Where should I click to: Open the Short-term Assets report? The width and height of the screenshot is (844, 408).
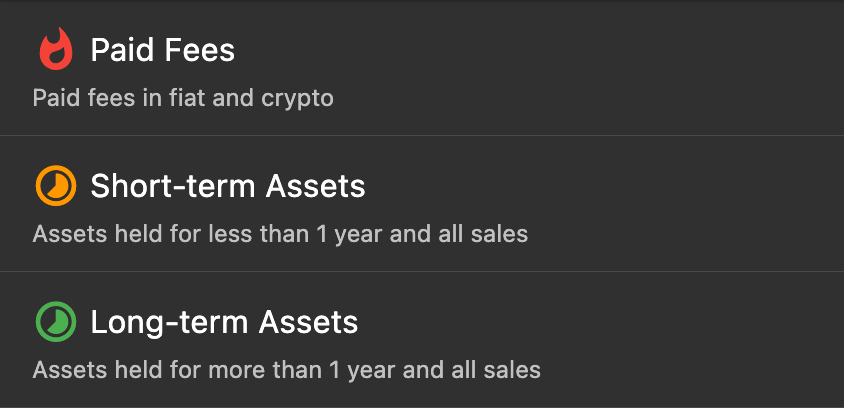pos(421,205)
